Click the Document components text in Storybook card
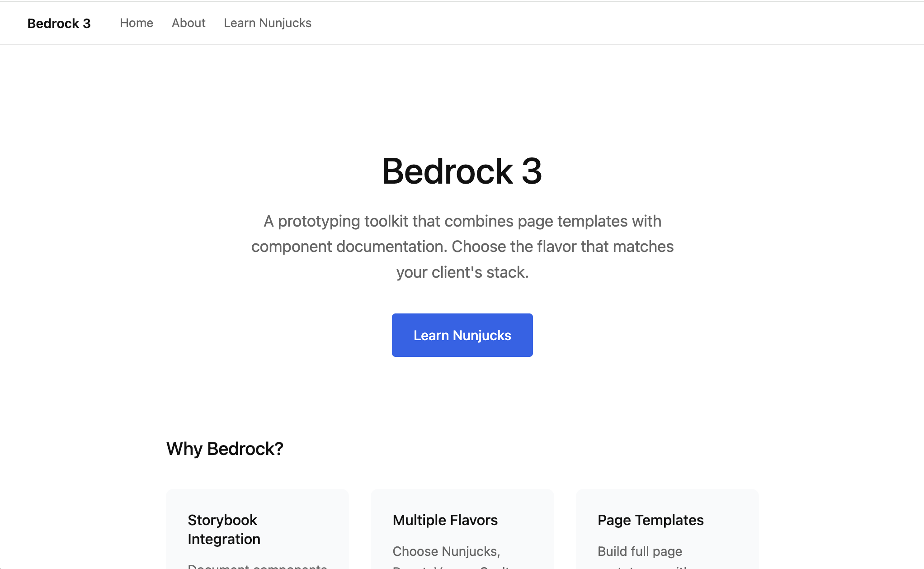This screenshot has height=569, width=924. pyautogui.click(x=257, y=566)
